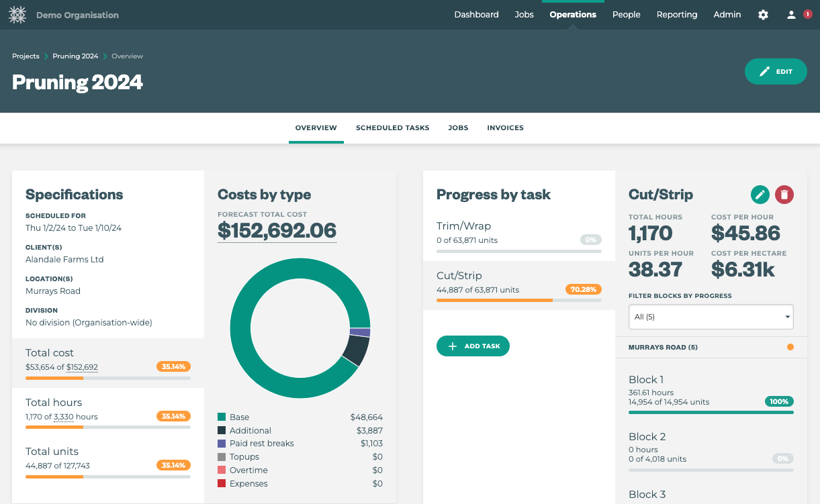Click the teal Base legend swatch

pyautogui.click(x=222, y=417)
